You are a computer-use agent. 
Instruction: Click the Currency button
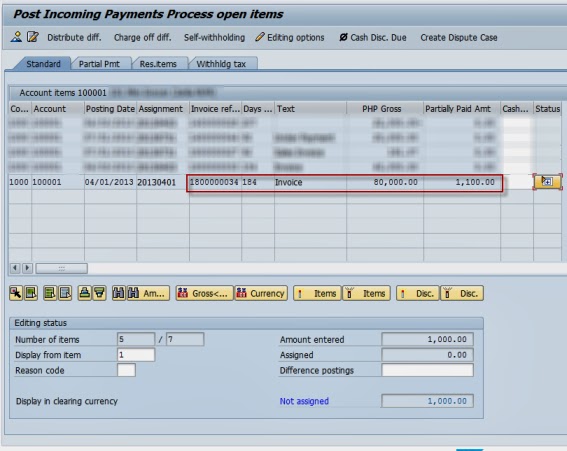(x=261, y=293)
